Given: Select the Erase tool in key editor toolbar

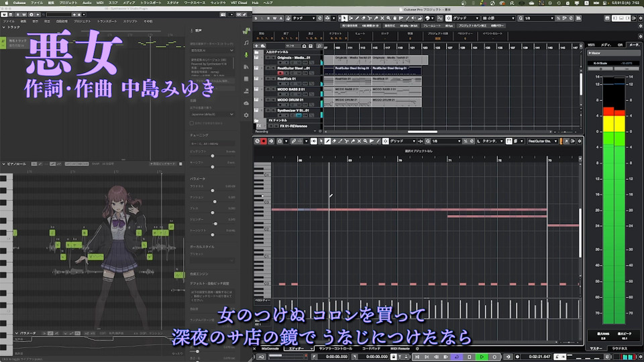Looking at the screenshot, I should coord(334,141).
